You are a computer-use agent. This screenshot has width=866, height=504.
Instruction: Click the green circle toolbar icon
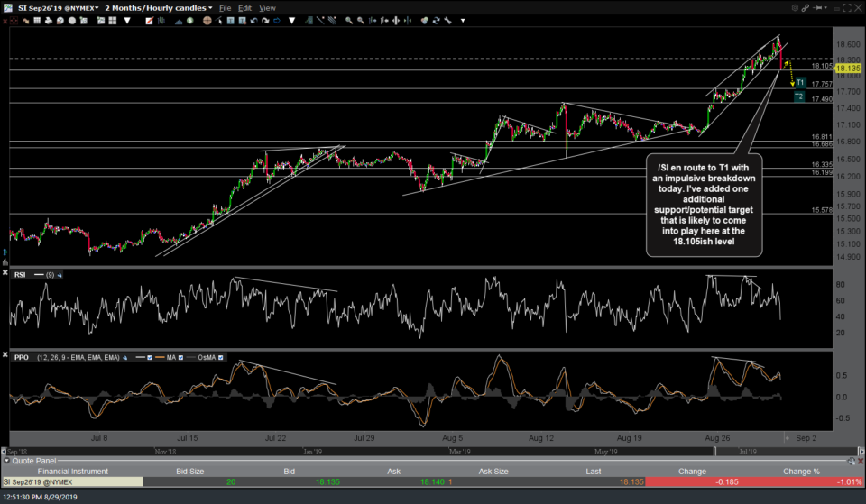190,21
